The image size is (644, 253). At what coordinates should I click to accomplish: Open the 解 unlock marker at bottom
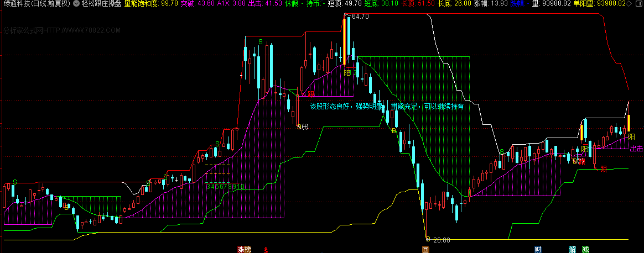click(572, 249)
